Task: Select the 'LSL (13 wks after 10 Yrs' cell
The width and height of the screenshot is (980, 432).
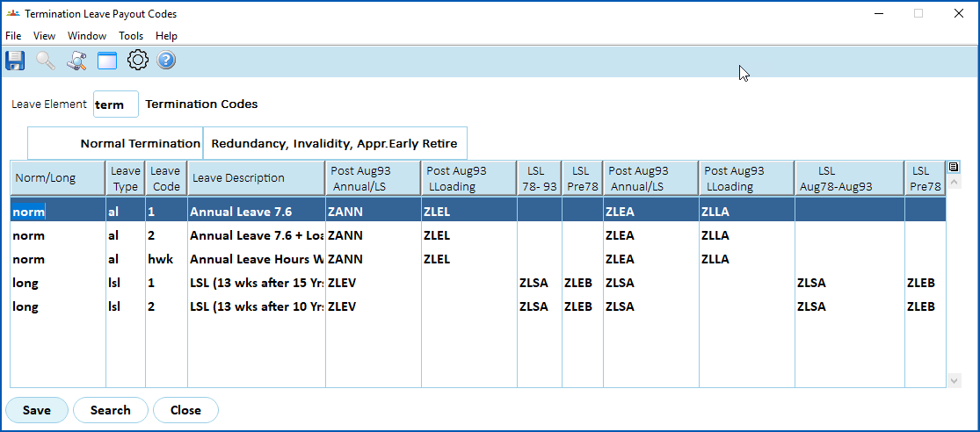Action: (x=257, y=306)
